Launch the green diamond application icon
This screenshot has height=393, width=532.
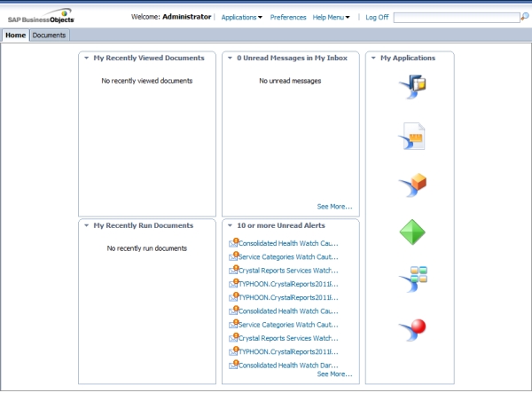point(412,232)
